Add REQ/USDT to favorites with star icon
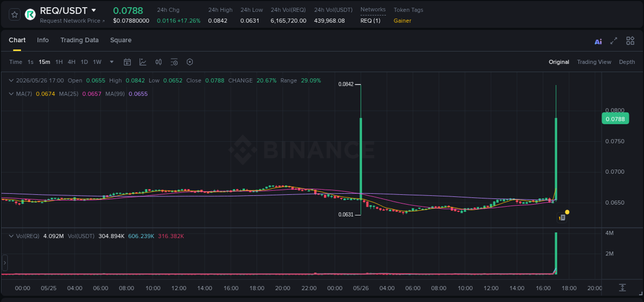The image size is (644, 302). click(14, 14)
